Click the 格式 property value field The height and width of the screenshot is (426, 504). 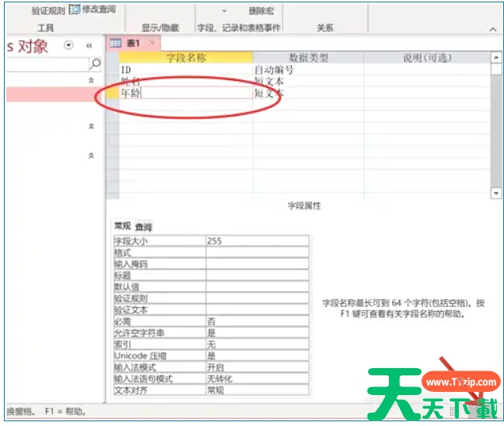(257, 252)
